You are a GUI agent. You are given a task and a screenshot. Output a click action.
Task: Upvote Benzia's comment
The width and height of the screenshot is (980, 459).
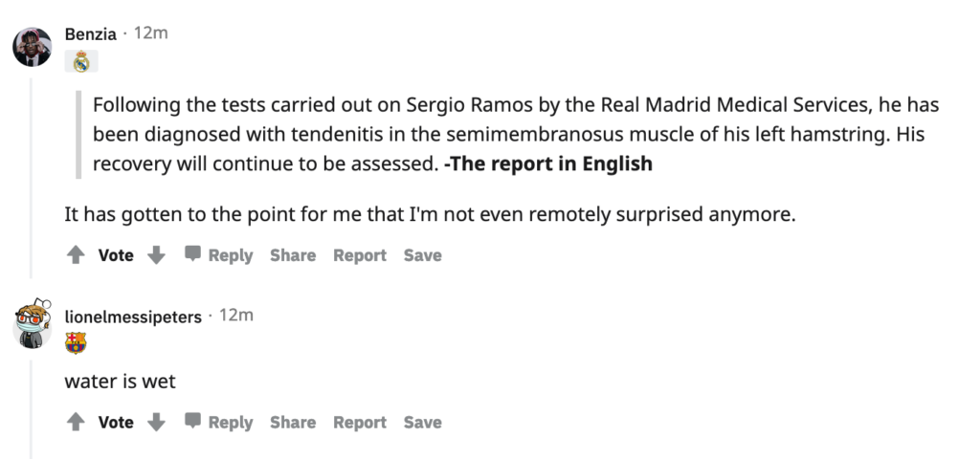coord(76,255)
